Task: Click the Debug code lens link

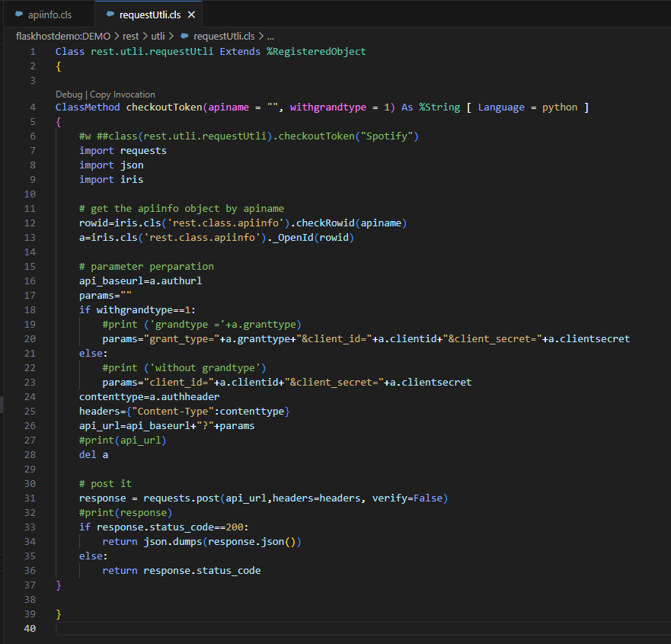Action: 69,95
